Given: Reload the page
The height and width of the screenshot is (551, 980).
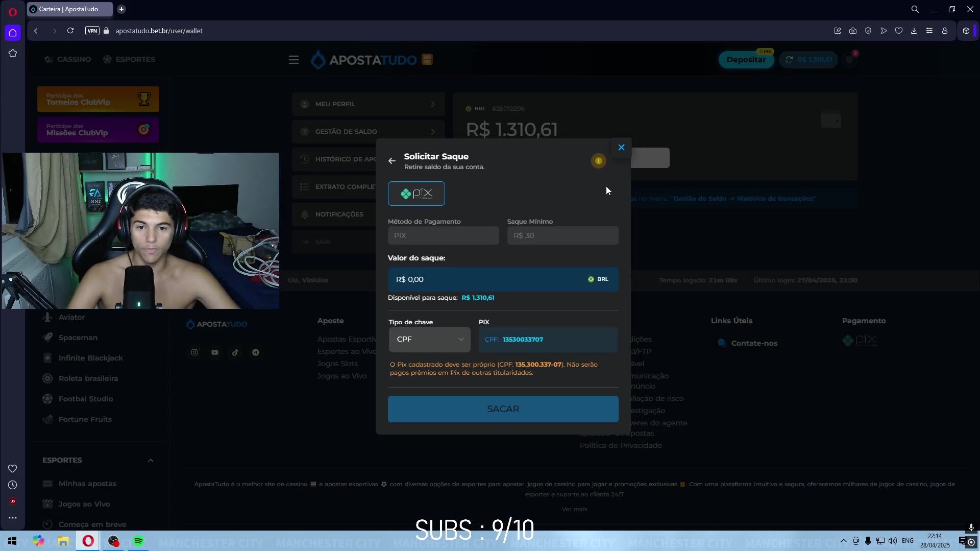Looking at the screenshot, I should (x=70, y=31).
